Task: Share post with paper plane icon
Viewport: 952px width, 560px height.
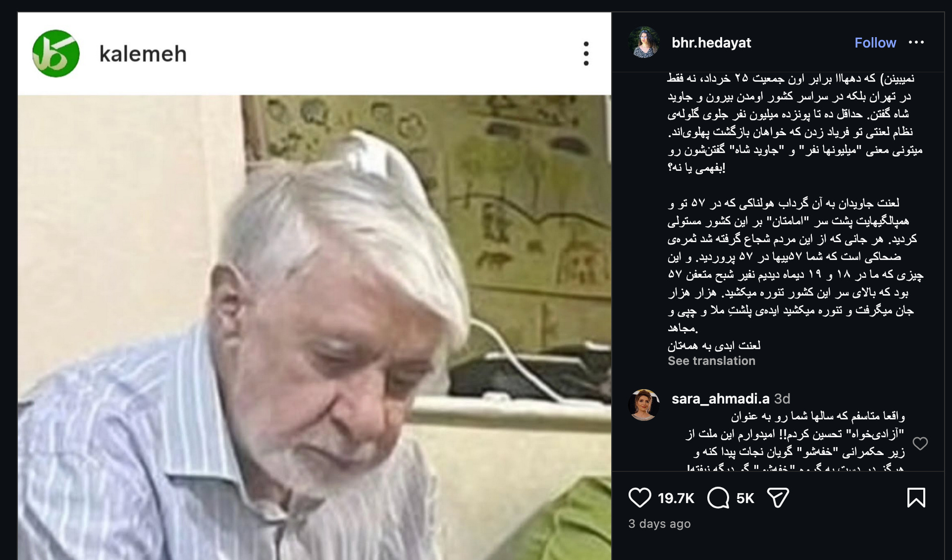Action: tap(778, 498)
